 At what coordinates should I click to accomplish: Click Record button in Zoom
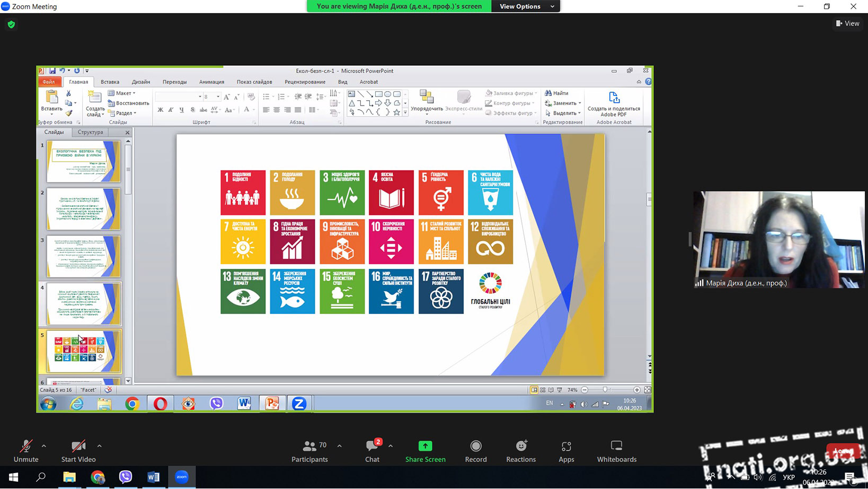pyautogui.click(x=476, y=451)
